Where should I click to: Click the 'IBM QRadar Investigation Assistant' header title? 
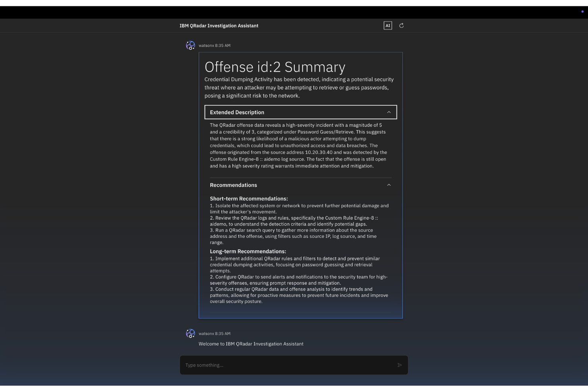click(x=219, y=26)
